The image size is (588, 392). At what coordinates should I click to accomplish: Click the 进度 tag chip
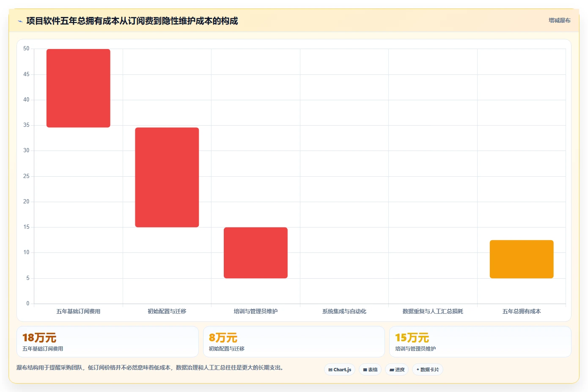click(x=397, y=370)
